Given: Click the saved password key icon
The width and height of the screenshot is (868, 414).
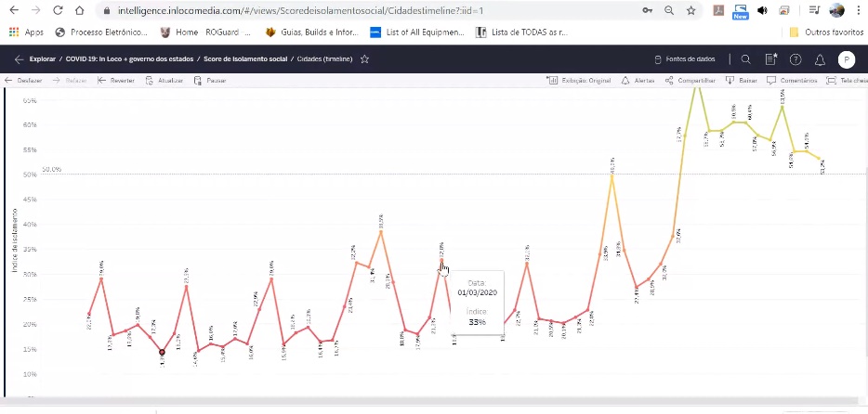Looking at the screenshot, I should click(x=647, y=10).
